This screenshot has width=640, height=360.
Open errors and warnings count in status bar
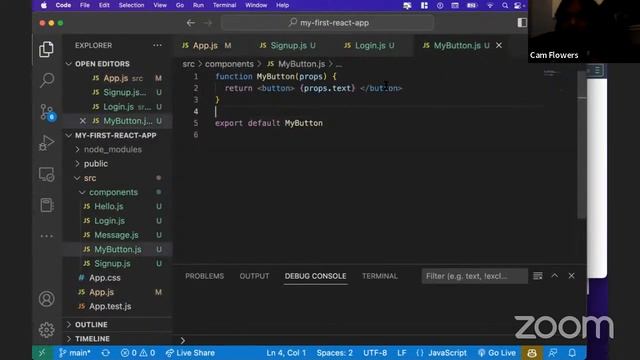[x=138, y=353]
